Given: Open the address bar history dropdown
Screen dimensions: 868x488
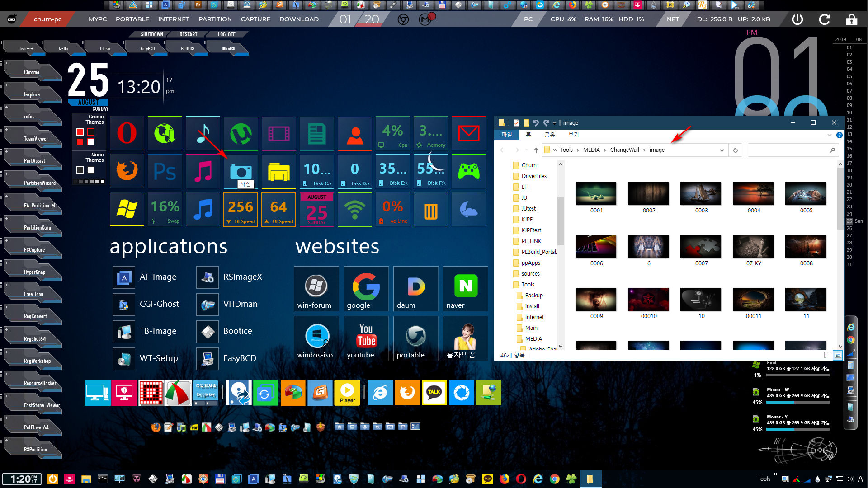Looking at the screenshot, I should click(x=722, y=150).
